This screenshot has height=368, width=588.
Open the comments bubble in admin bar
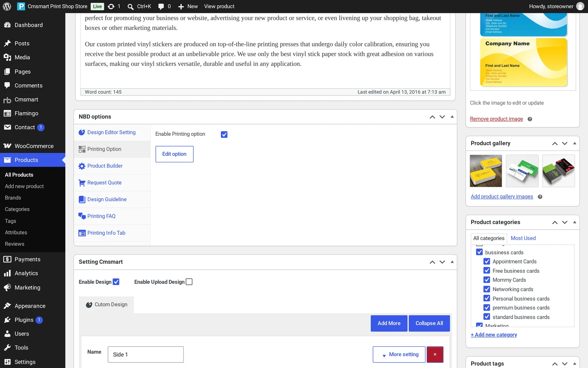click(x=161, y=7)
